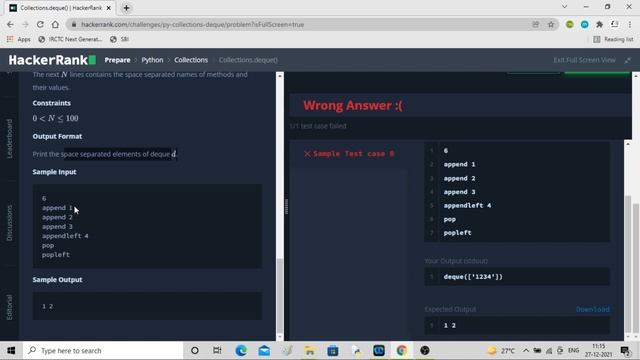
Task: Click the splitter handle between panels
Action: (286, 207)
